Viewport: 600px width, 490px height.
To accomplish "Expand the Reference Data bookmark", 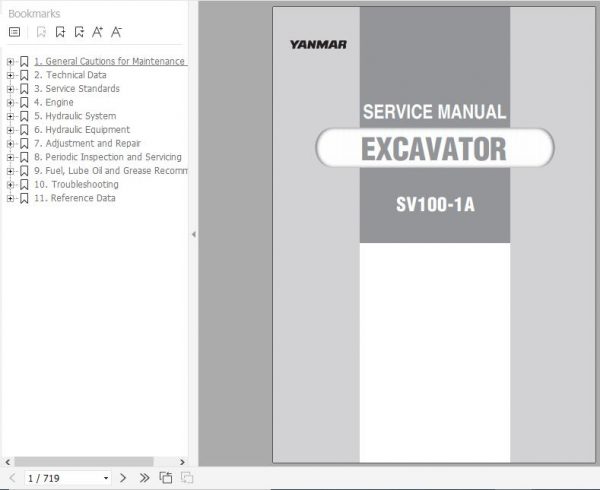I will coord(10,198).
